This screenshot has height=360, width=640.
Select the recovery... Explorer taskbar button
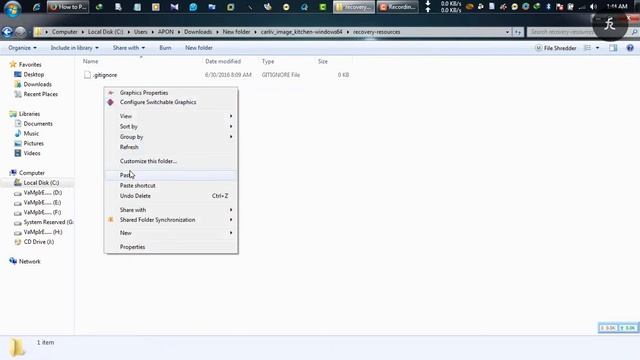tap(353, 7)
